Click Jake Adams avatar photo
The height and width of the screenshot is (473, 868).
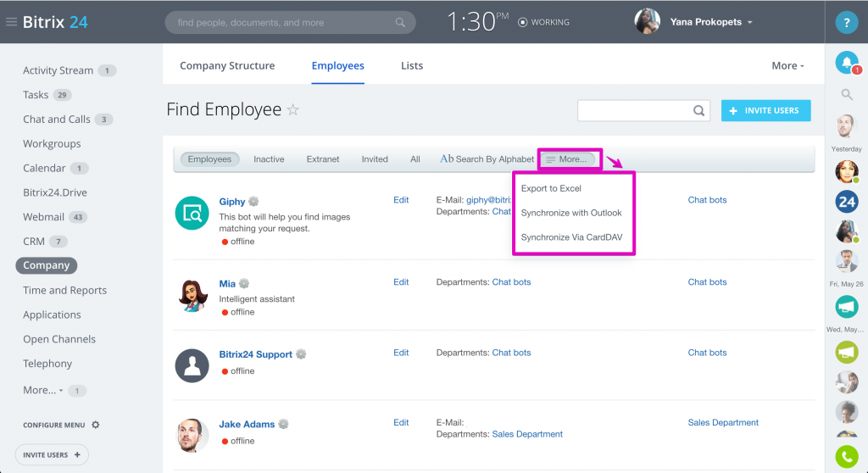192,436
